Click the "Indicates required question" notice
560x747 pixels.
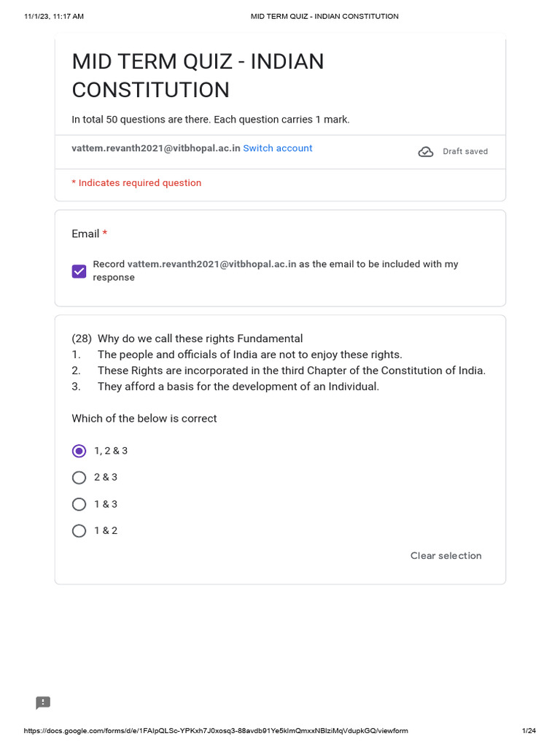pos(136,183)
